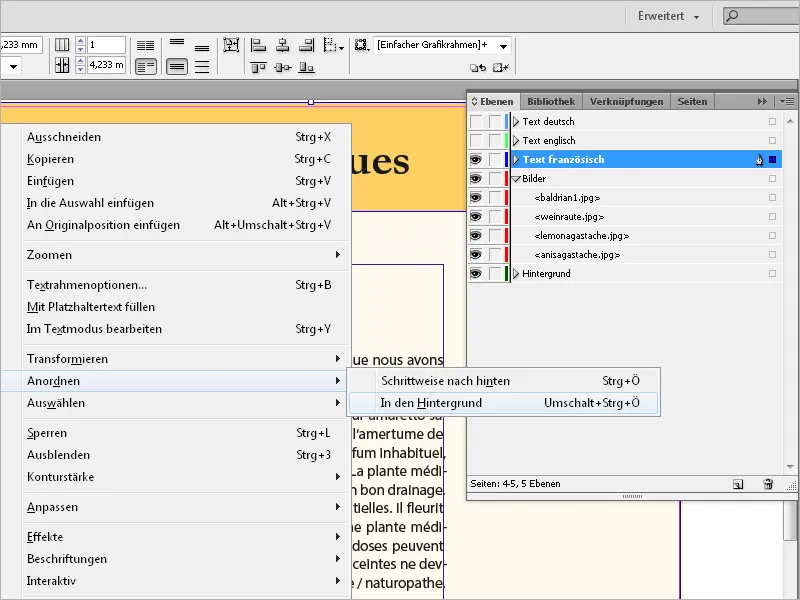Screen dimensions: 800x600
Task: Increase column count with stepper up arrow
Action: point(81,41)
